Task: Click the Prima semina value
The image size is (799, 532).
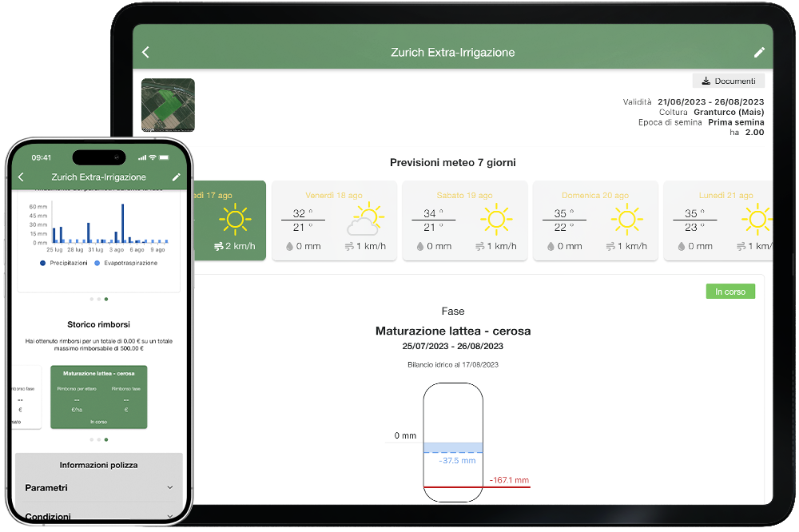Action: point(736,122)
